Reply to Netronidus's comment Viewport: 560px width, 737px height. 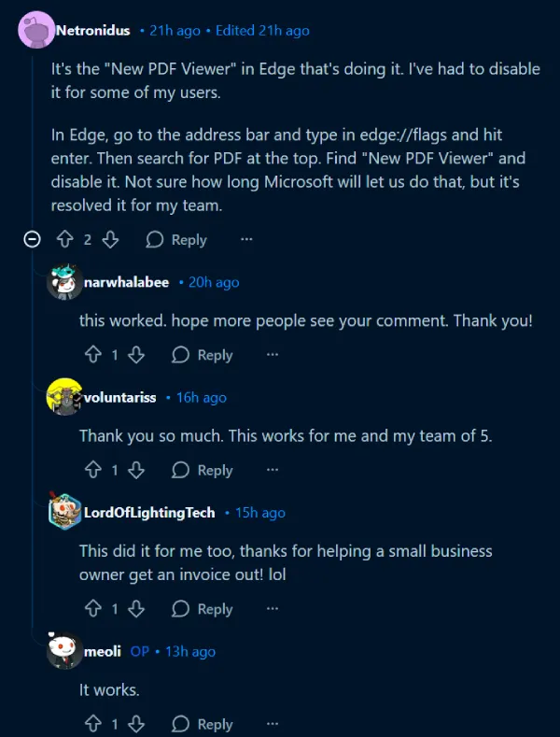[176, 240]
